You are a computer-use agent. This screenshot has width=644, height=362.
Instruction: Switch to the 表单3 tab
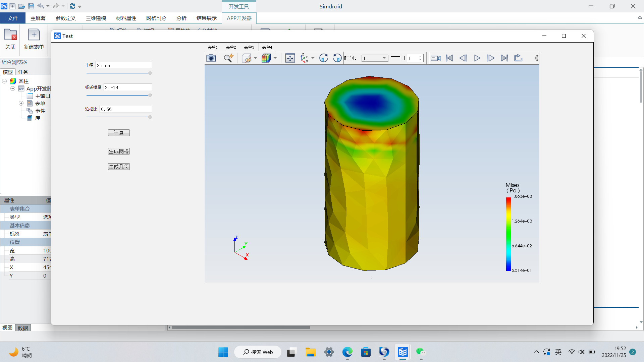(x=249, y=47)
